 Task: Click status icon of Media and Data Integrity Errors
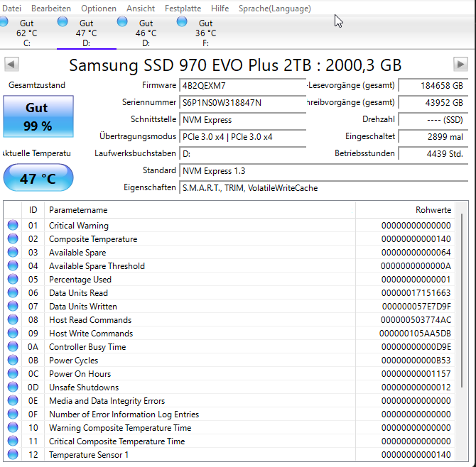tap(13, 400)
